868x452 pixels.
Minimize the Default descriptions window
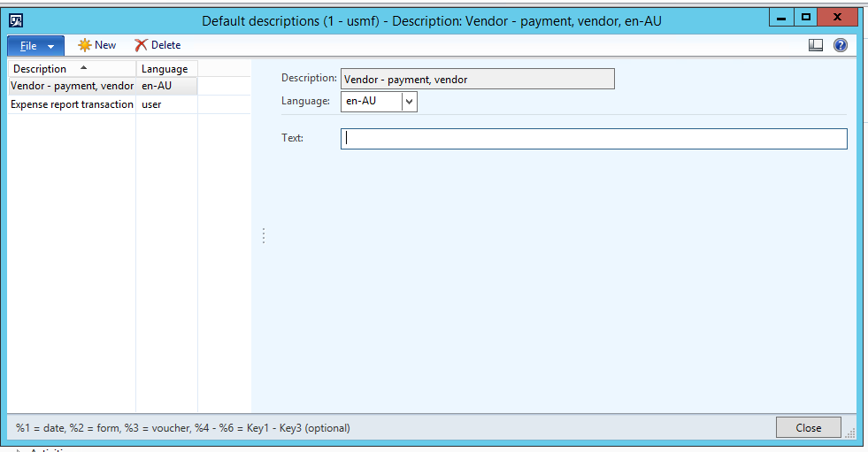tap(780, 18)
